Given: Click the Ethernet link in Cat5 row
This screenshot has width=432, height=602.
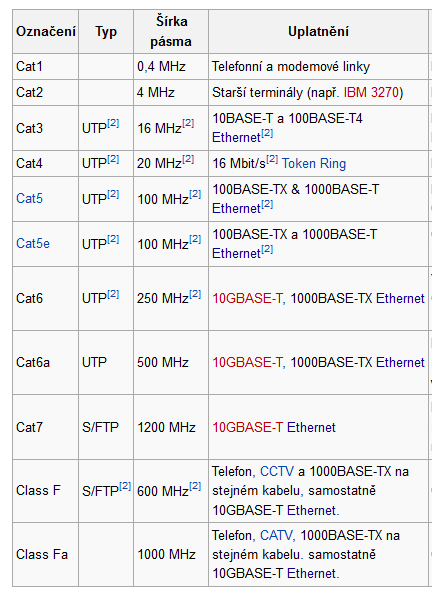Looking at the screenshot, I should click(237, 208).
